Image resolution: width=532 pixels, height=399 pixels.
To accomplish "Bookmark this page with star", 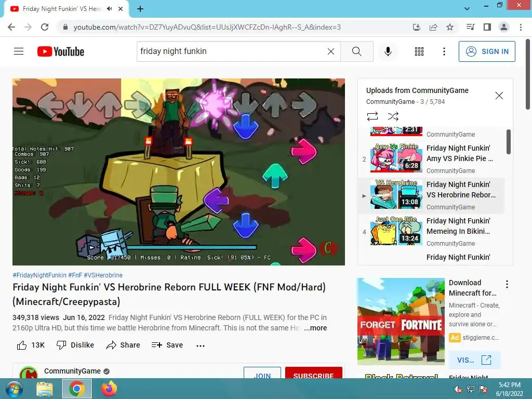I will pyautogui.click(x=450, y=27).
